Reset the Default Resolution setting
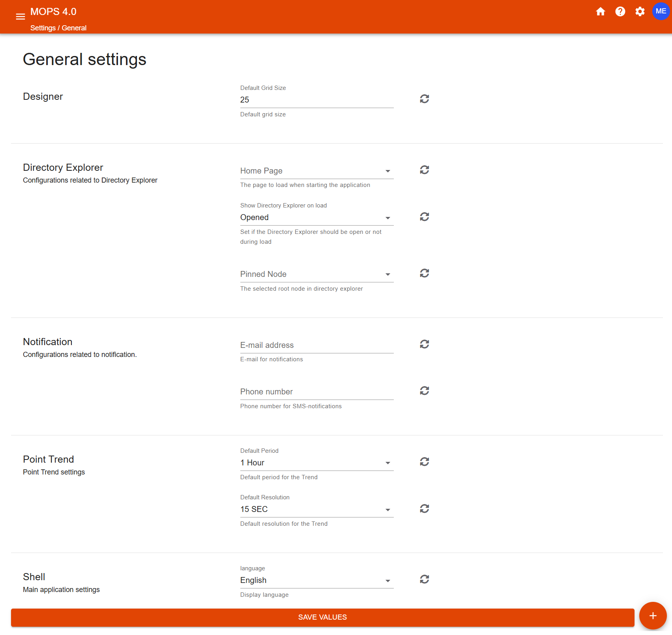The image size is (672, 635). click(x=424, y=508)
